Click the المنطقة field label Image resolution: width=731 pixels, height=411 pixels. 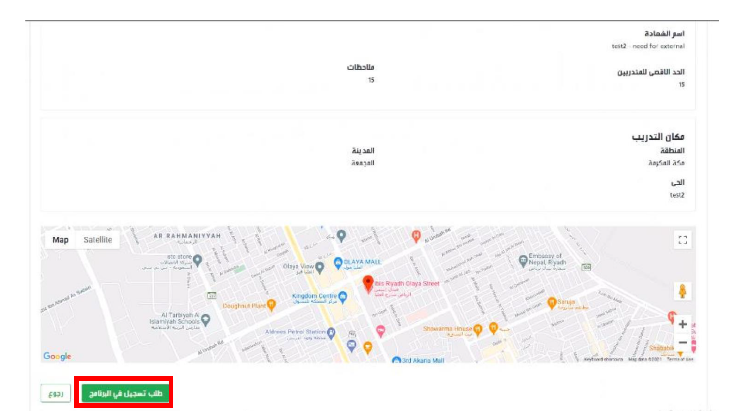coord(672,151)
